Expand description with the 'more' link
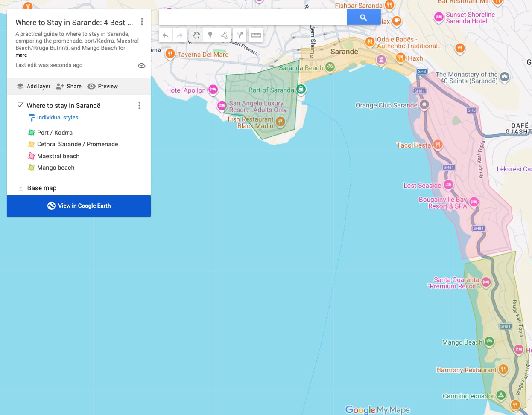The height and width of the screenshot is (415, 532). point(21,55)
